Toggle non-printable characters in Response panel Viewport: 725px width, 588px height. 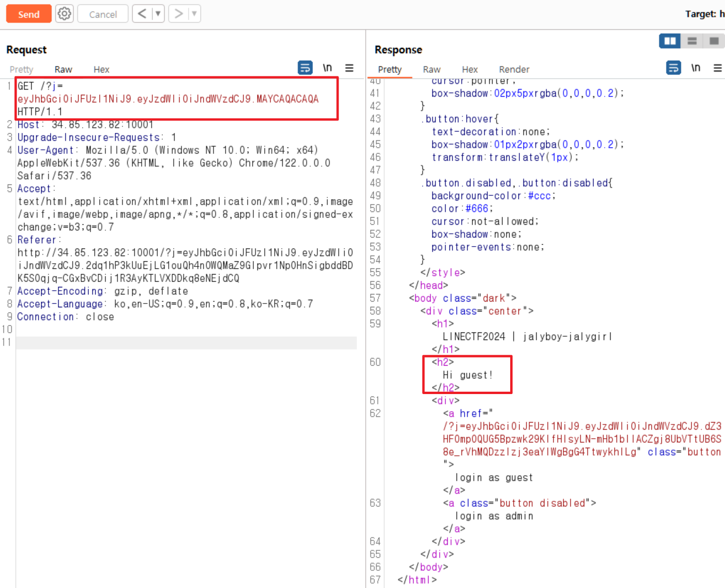(696, 68)
